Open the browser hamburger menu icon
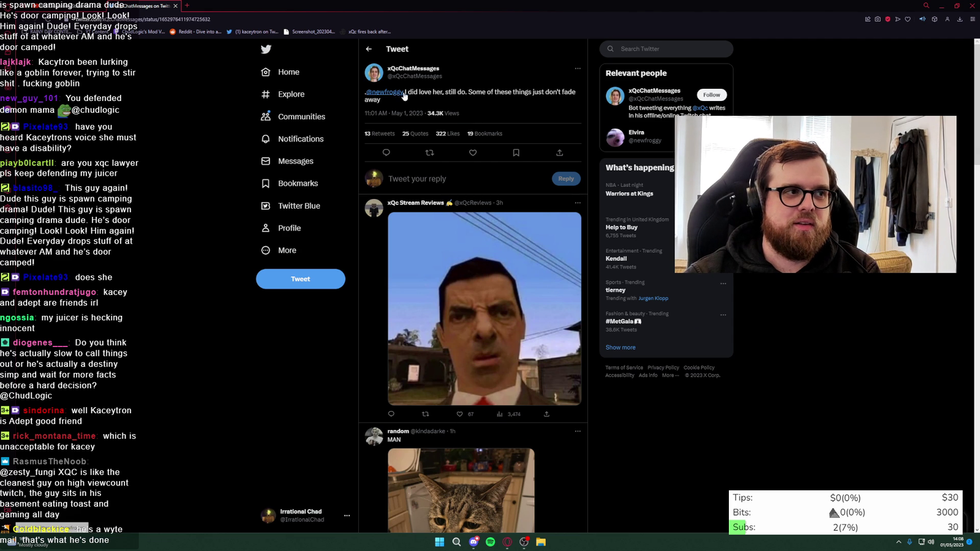Screen dimensions: 980x551 click(972, 19)
